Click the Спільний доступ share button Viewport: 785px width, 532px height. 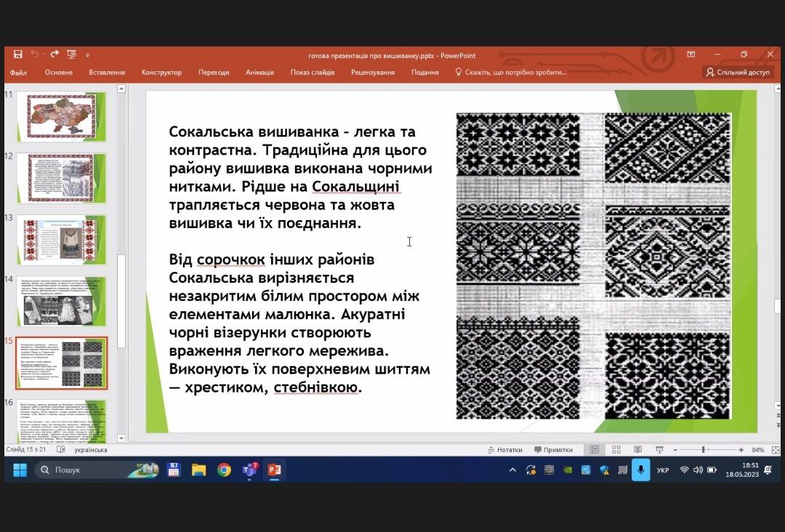(737, 73)
